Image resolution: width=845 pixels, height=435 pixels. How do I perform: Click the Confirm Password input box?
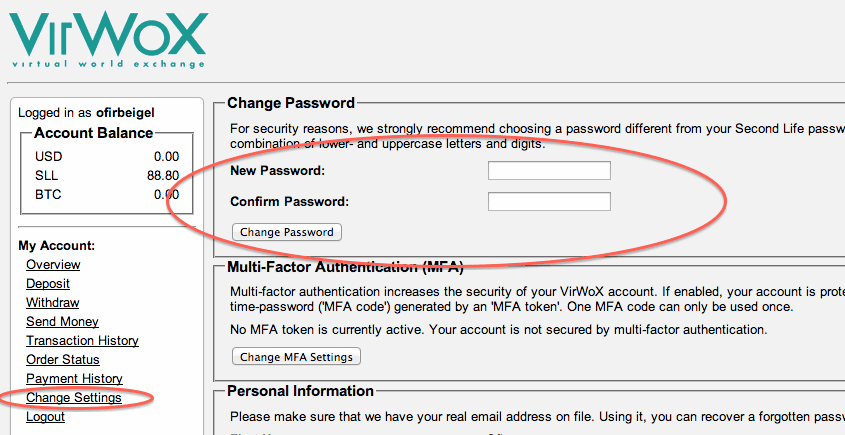click(x=549, y=202)
